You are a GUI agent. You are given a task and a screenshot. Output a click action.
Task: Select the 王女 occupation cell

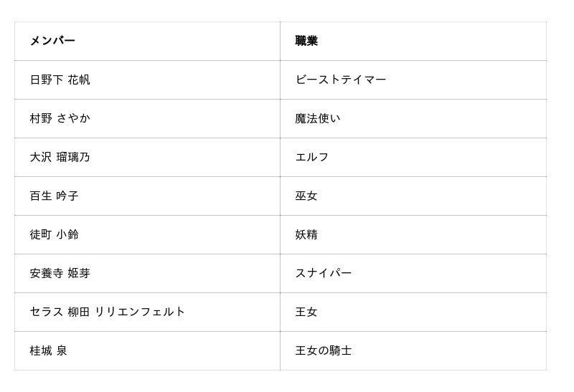click(x=306, y=312)
